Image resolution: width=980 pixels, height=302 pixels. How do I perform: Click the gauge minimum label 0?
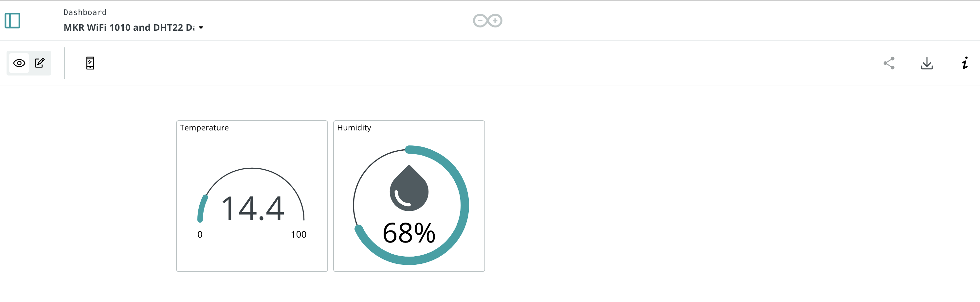tap(200, 234)
